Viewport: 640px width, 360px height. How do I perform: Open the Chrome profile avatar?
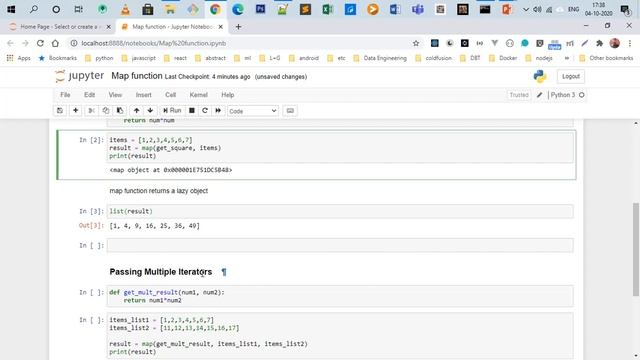tap(615, 43)
